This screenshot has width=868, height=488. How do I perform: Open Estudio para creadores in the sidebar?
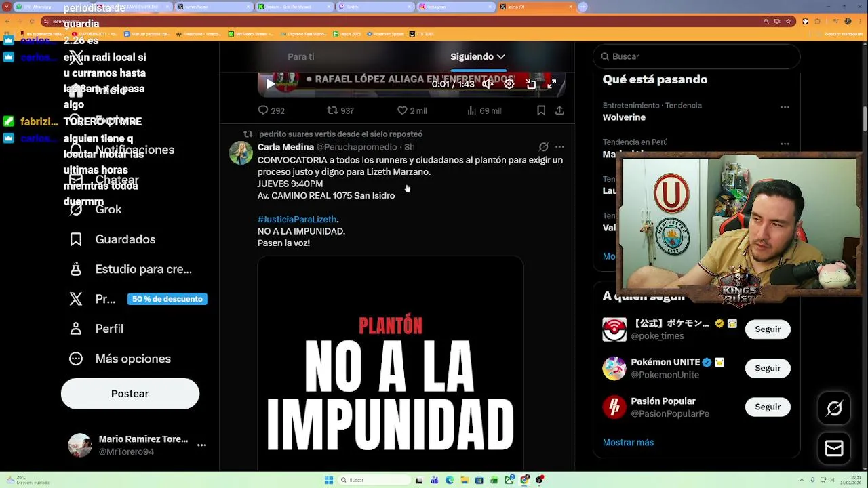pos(131,269)
